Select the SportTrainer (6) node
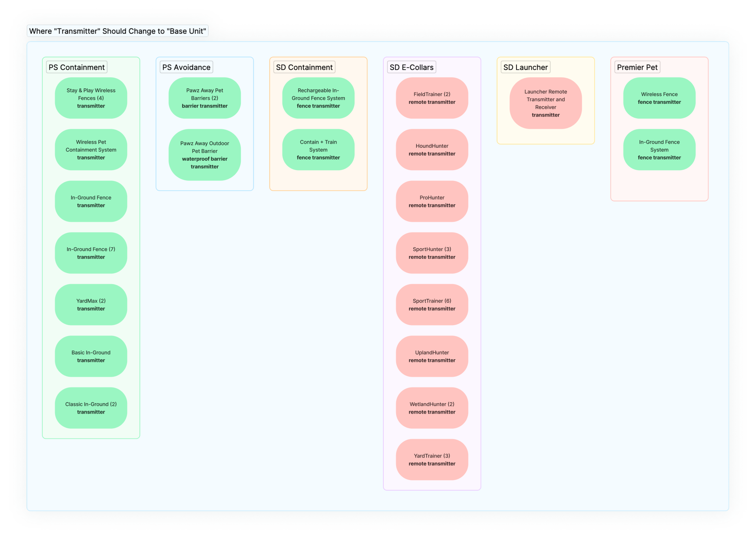The image size is (756, 539). [x=432, y=305]
